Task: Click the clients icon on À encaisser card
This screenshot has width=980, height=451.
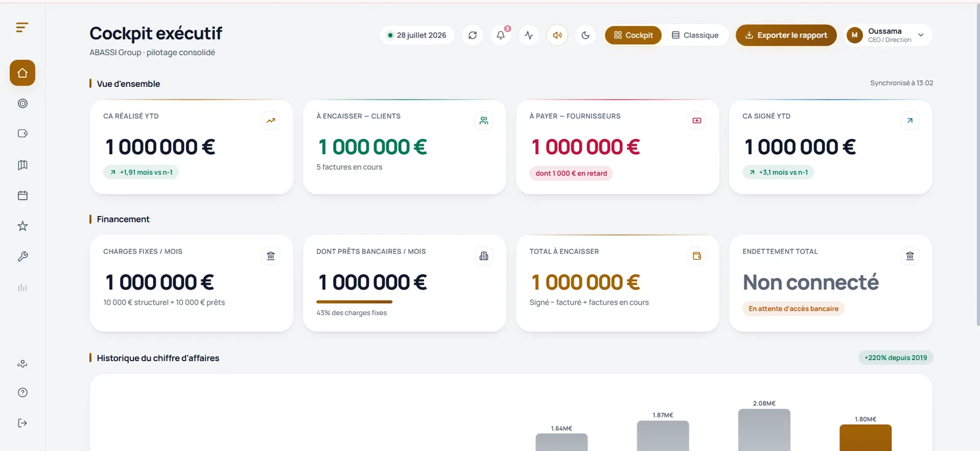Action: (484, 121)
